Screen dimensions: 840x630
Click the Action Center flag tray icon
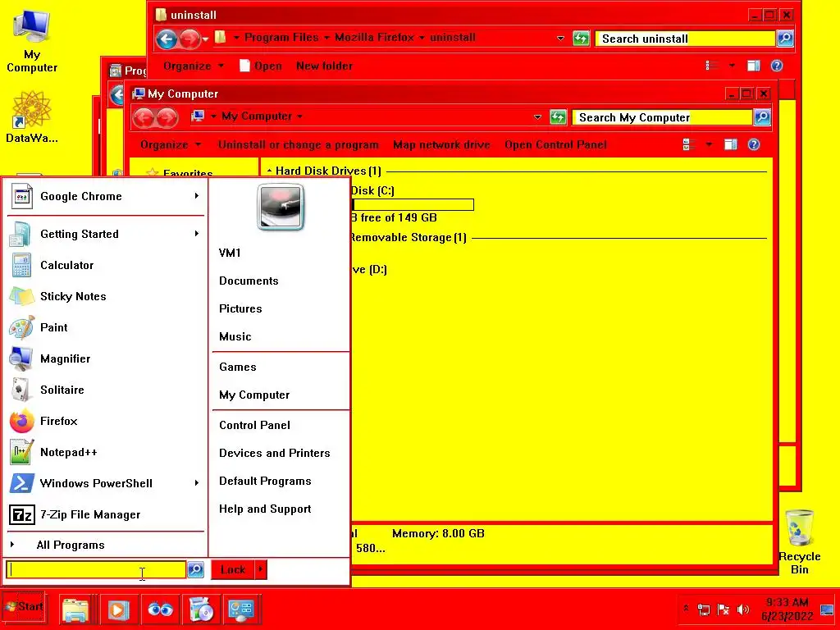pyautogui.click(x=724, y=609)
